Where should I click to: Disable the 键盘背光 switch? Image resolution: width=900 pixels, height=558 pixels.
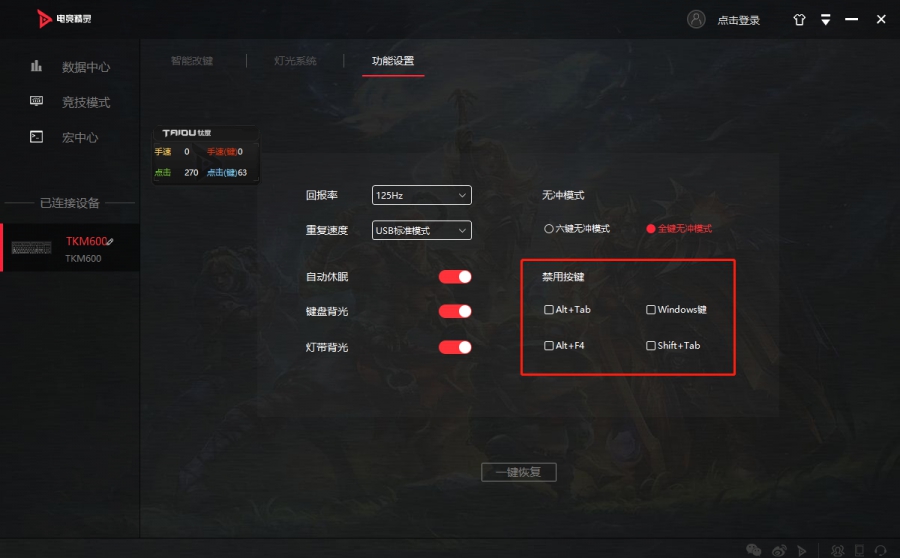tap(455, 311)
